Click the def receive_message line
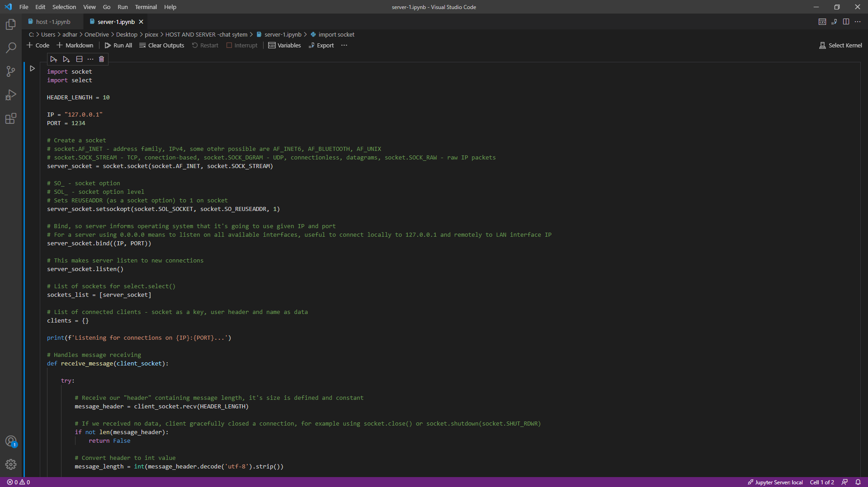The width and height of the screenshot is (868, 487). (108, 364)
